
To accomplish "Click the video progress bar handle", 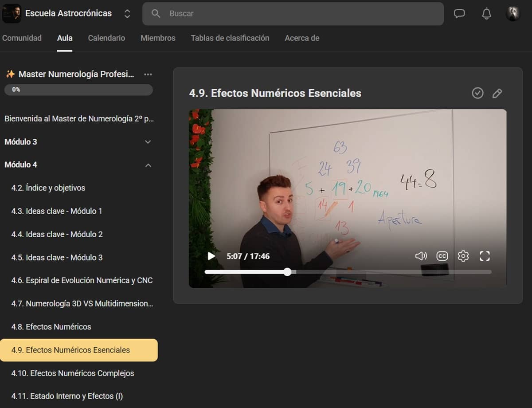I will coord(287,272).
